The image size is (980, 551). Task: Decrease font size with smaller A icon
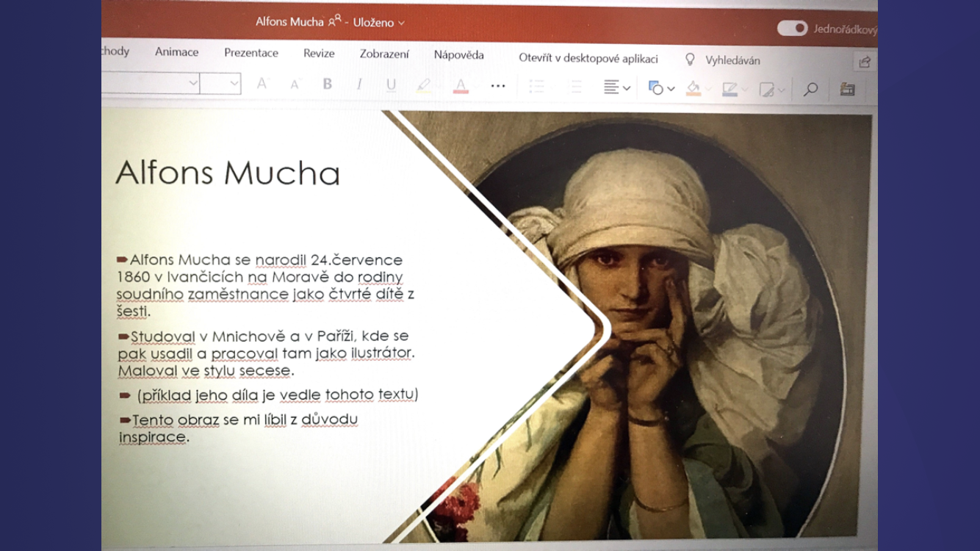pos(295,85)
